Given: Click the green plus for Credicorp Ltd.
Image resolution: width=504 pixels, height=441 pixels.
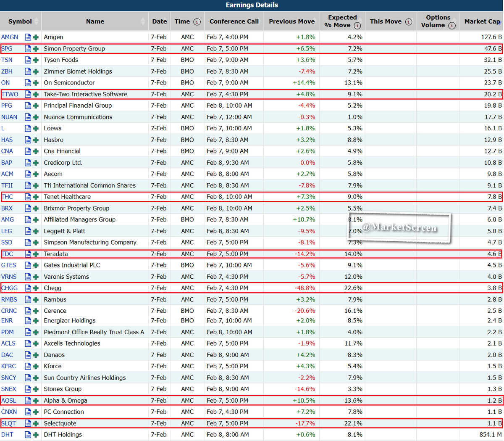Looking at the screenshot, I should click(36, 163).
